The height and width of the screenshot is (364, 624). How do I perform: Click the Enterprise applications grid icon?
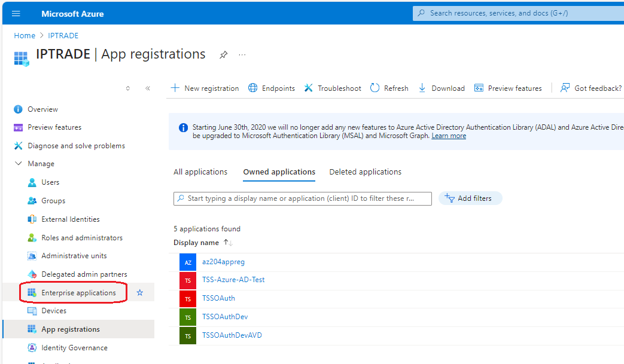click(x=32, y=293)
